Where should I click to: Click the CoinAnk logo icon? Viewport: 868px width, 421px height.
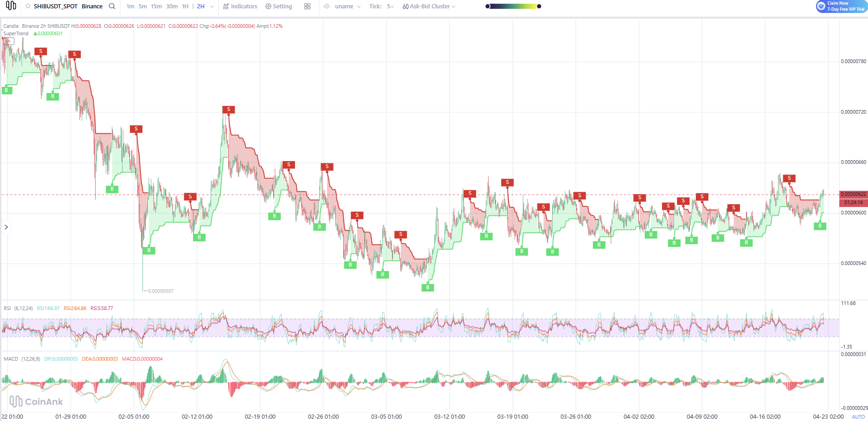coord(11,6)
